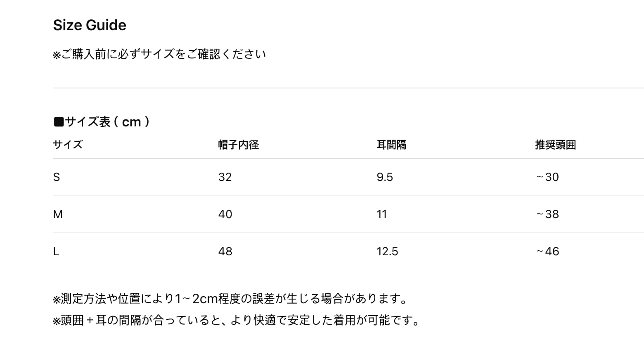The width and height of the screenshot is (644, 347).
Task: Click the 頭囲＋耳の間隔 fitting note
Action: click(x=236, y=320)
